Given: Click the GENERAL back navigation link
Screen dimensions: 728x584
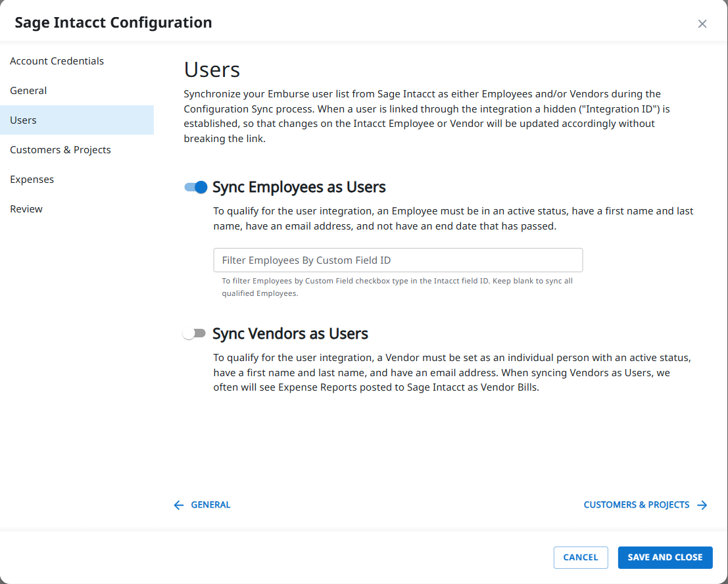Looking at the screenshot, I should [210, 504].
